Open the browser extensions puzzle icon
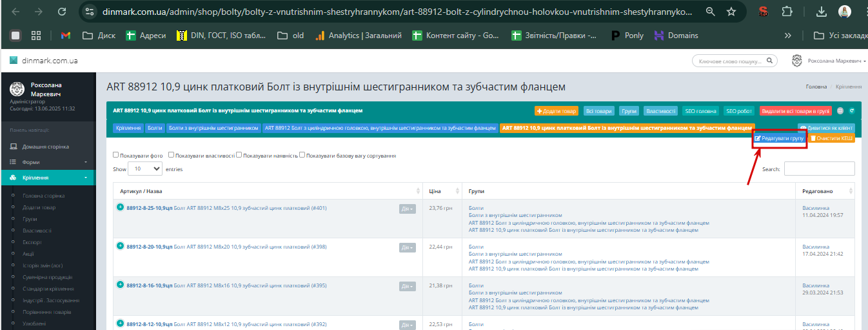 click(x=787, y=12)
